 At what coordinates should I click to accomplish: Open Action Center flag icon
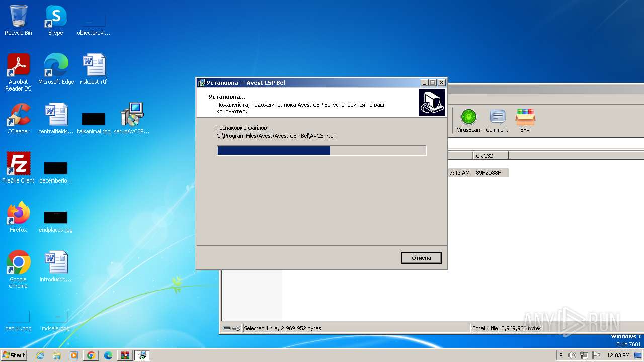coord(596,355)
